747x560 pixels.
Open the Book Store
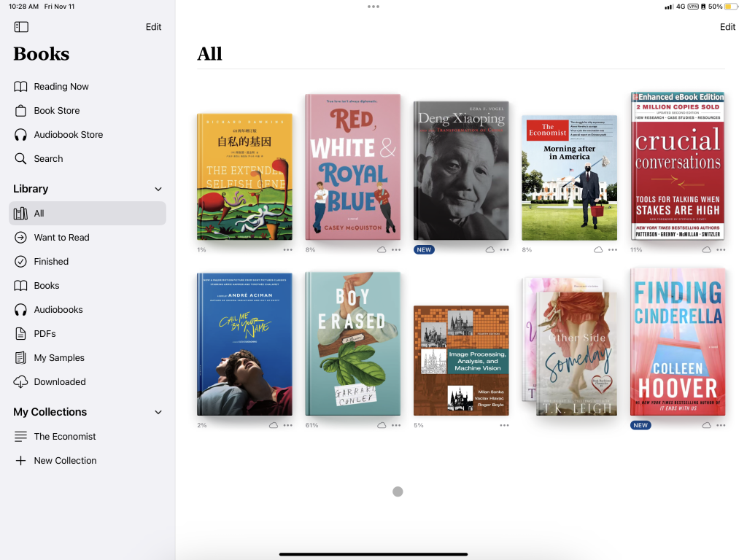click(56, 110)
